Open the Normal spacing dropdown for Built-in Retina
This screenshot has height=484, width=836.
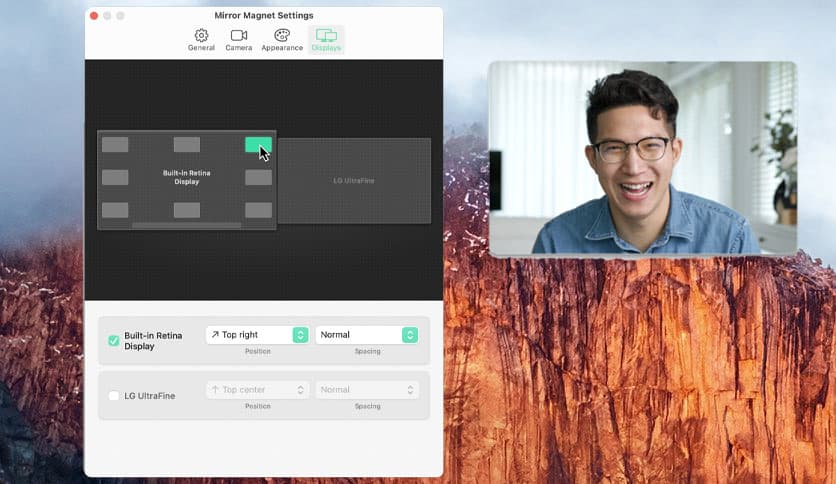367,335
